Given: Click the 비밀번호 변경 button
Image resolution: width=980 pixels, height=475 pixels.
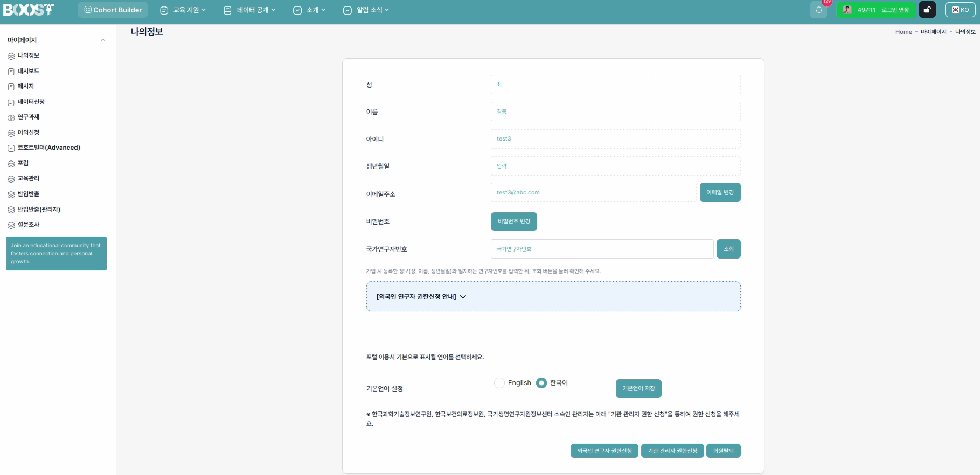Looking at the screenshot, I should [514, 221].
